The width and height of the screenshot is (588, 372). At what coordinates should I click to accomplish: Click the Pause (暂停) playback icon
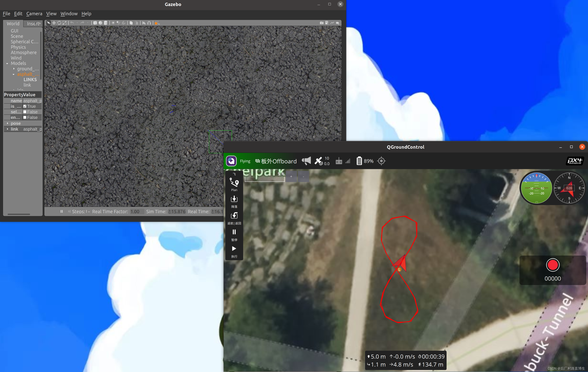[x=234, y=232]
